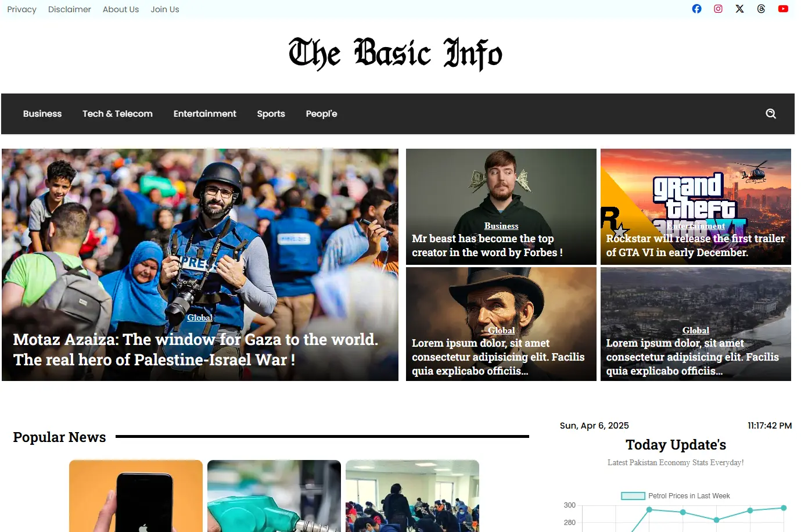
Task: Open the X (Twitter) social icon
Action: pos(739,9)
